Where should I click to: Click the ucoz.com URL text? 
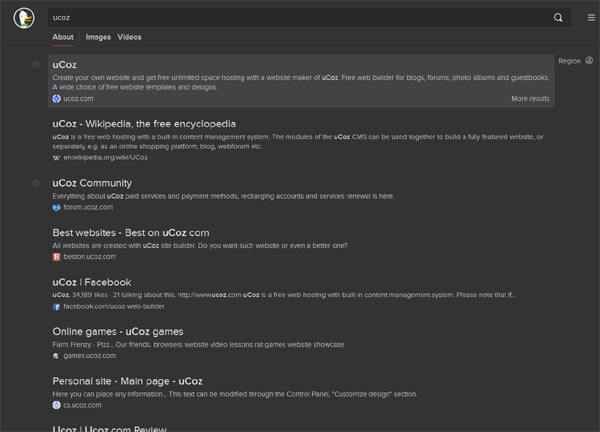78,99
